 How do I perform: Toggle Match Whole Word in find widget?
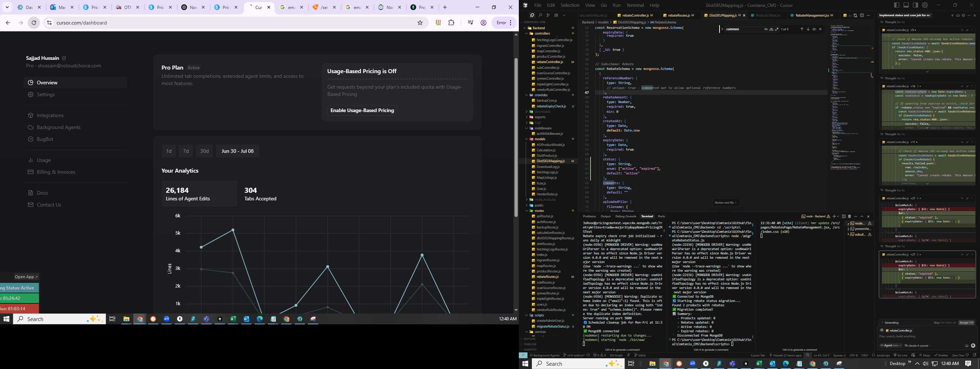pyautogui.click(x=771, y=29)
